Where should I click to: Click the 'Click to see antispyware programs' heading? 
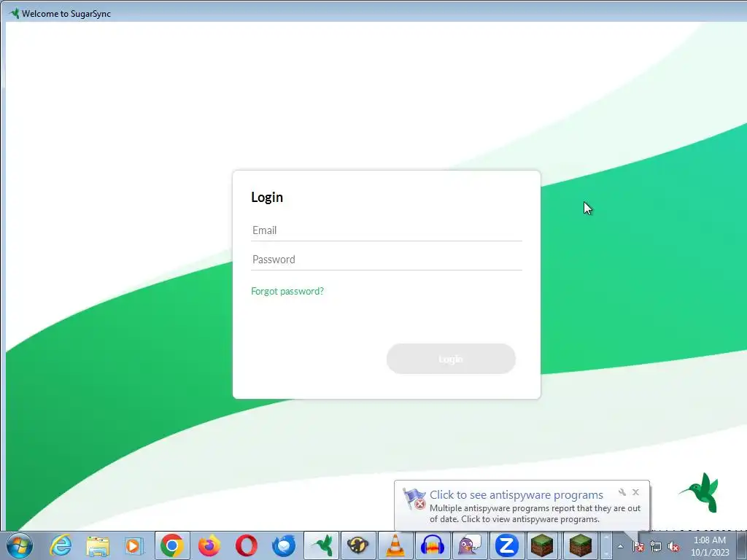tap(516, 495)
